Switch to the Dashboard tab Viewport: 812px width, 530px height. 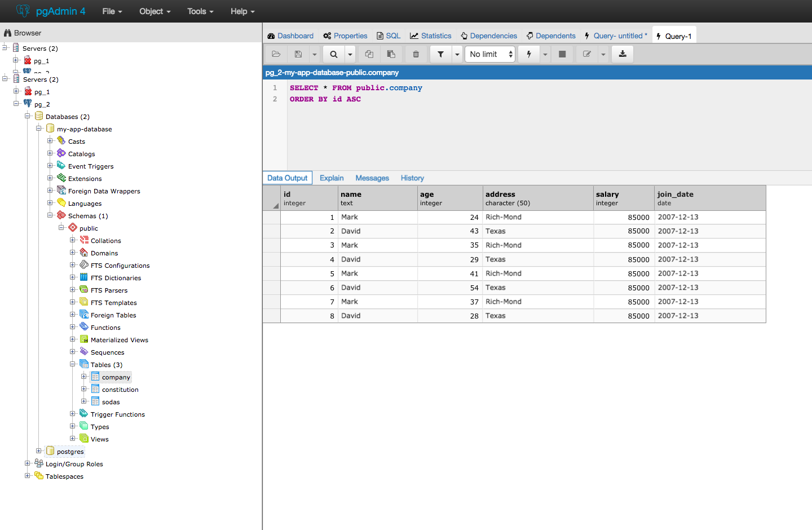[x=290, y=36]
